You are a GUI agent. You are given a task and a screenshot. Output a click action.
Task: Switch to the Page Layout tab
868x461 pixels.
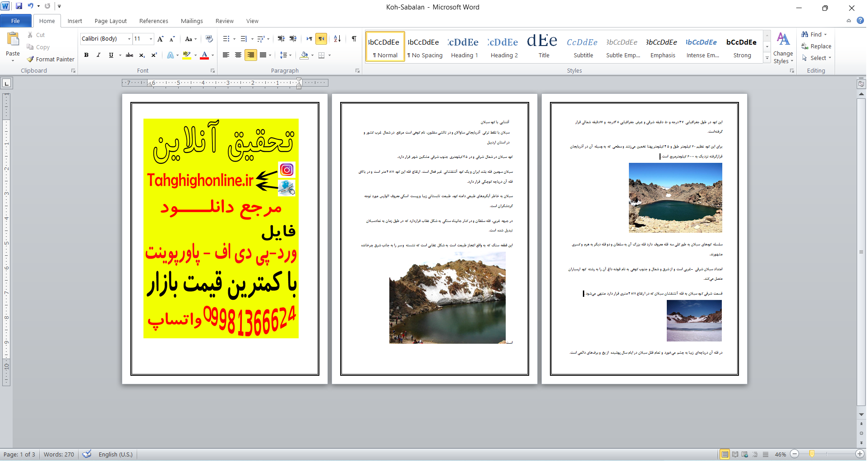coord(111,21)
